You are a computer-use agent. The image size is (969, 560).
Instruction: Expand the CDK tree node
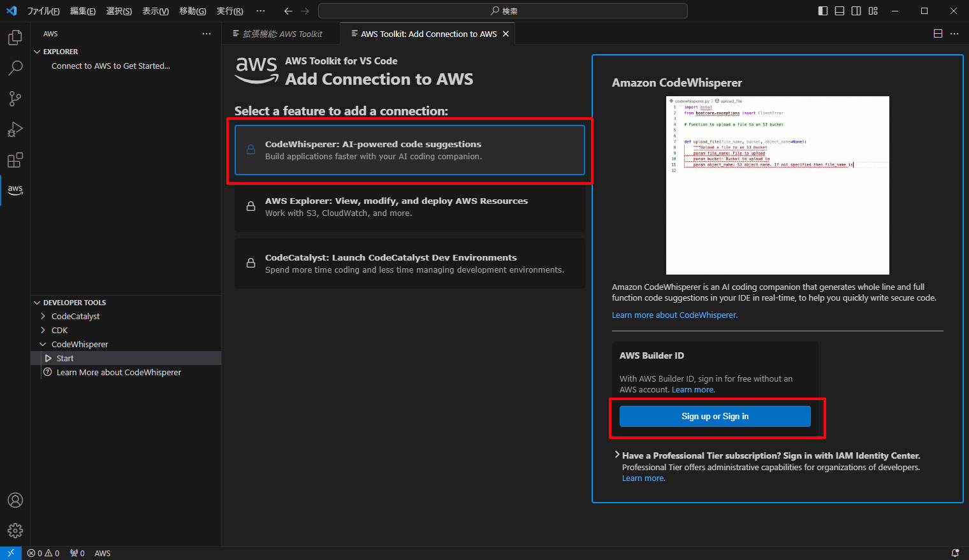(x=43, y=330)
